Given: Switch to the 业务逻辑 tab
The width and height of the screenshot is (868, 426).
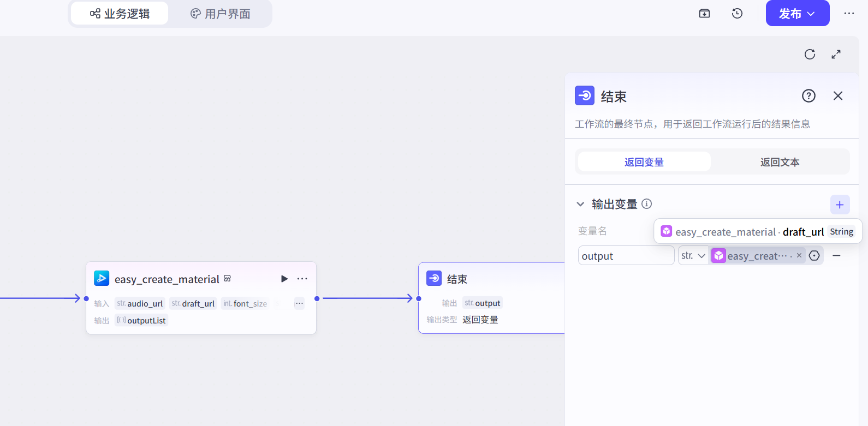Looking at the screenshot, I should click(120, 14).
